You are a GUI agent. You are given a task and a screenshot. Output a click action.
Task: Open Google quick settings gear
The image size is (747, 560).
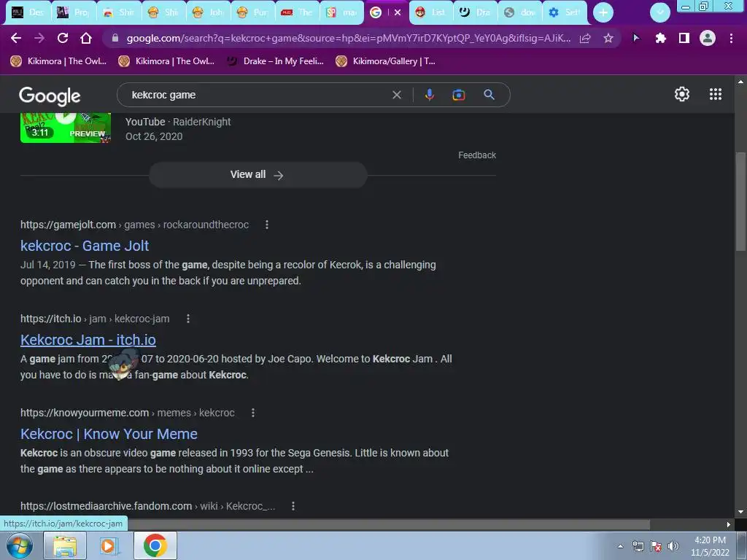point(682,94)
